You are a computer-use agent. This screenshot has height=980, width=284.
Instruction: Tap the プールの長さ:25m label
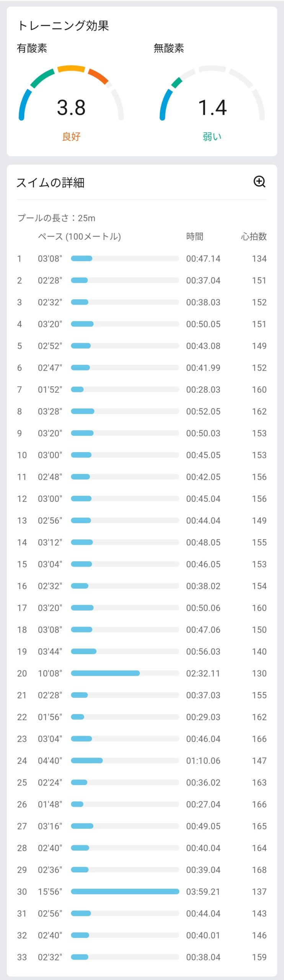tap(56, 218)
